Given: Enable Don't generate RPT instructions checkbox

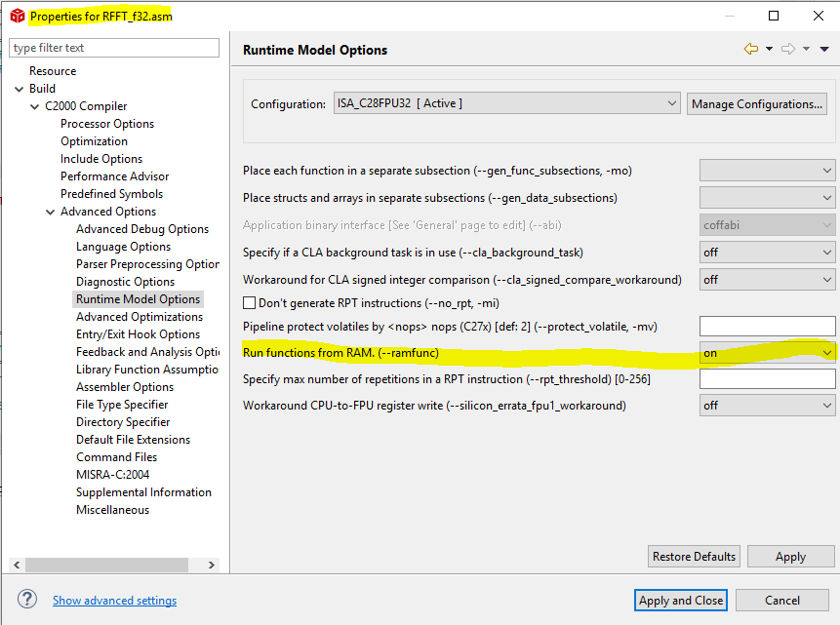Looking at the screenshot, I should [x=250, y=303].
